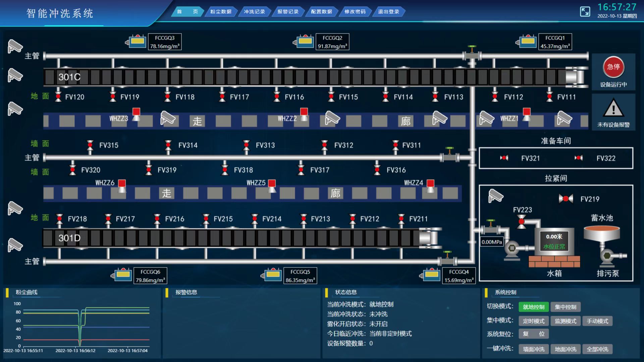The height and width of the screenshot is (362, 644).
Task: Click the fullscreen expand icon
Action: coord(585,12)
